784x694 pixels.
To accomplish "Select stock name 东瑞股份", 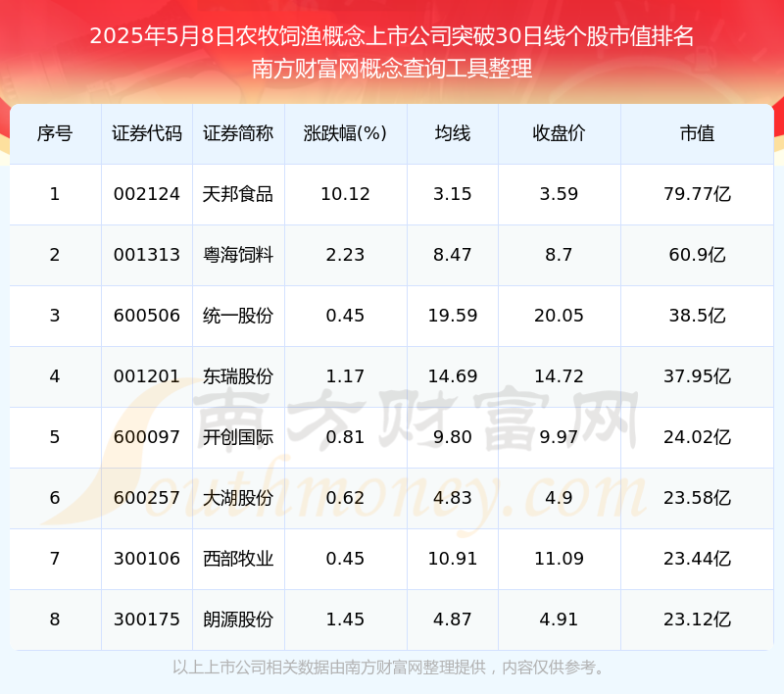I will click(238, 376).
